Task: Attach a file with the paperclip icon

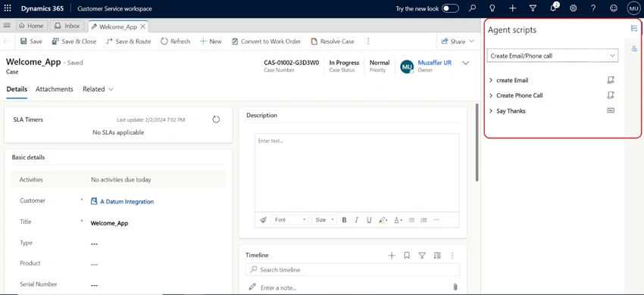Action: pos(455,287)
